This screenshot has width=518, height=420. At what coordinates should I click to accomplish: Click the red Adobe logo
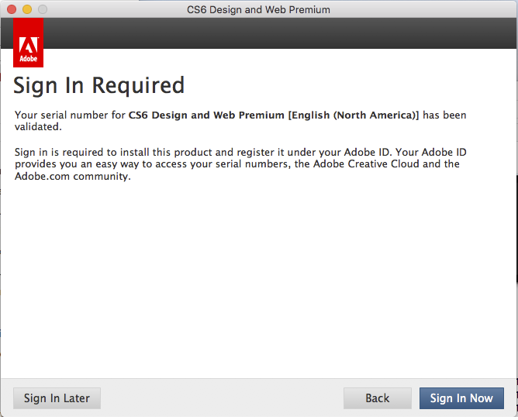28,43
